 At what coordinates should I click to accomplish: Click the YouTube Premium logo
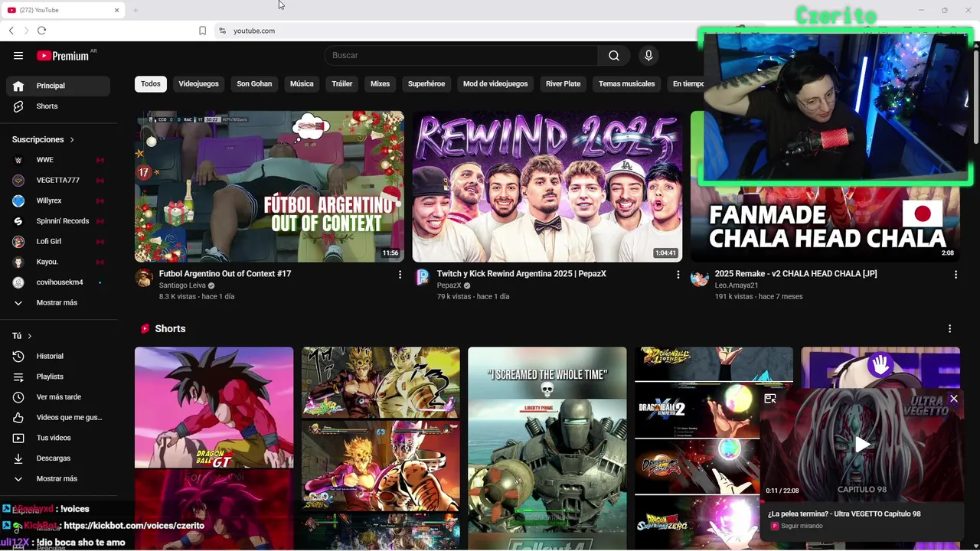63,56
